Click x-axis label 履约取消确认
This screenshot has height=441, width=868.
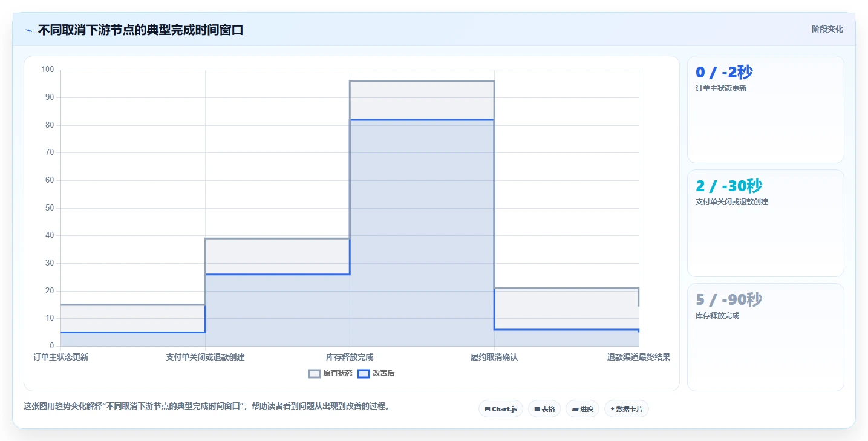coord(494,357)
